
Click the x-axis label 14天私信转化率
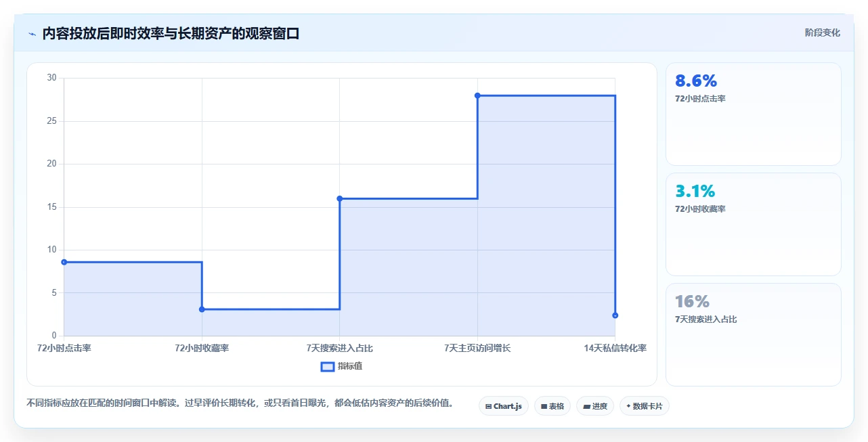pos(615,348)
